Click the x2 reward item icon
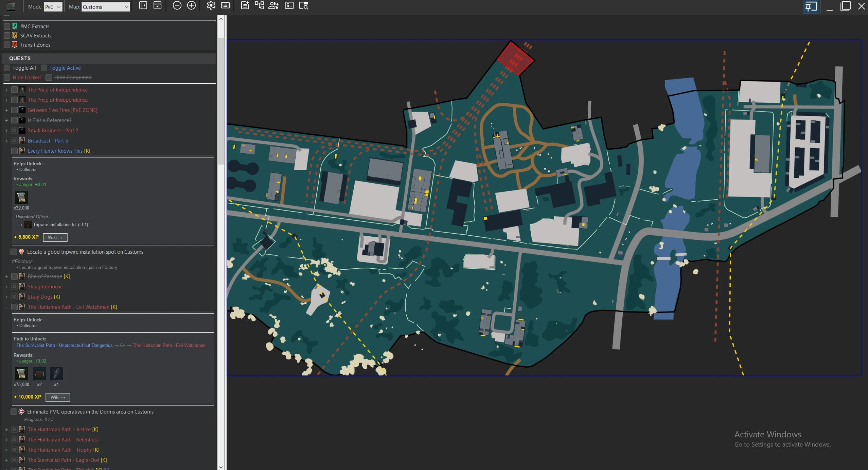Screen dimensions: 868x470 click(39, 374)
